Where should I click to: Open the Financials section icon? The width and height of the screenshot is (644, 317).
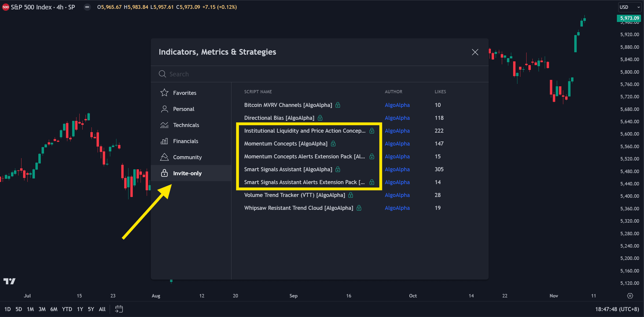pos(164,141)
